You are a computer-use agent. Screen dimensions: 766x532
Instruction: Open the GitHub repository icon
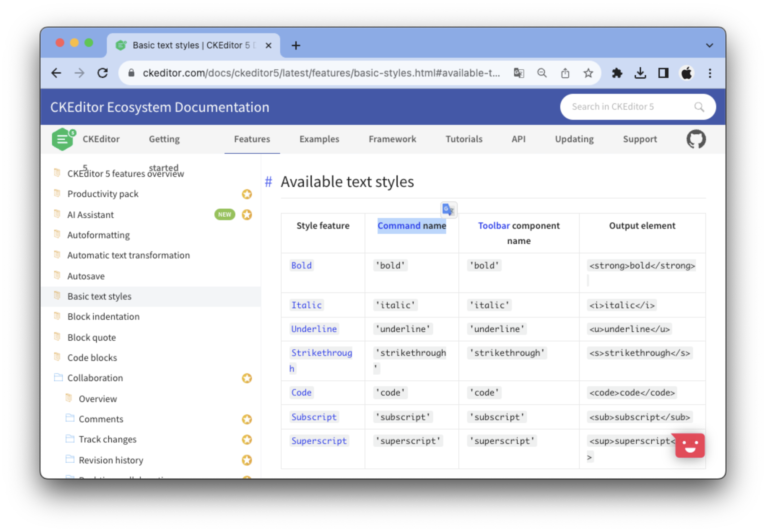[696, 139]
